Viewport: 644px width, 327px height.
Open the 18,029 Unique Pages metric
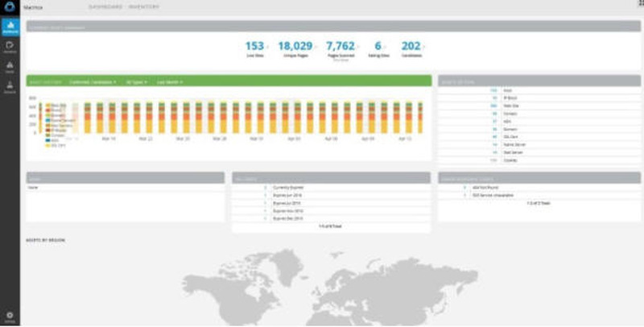click(295, 48)
